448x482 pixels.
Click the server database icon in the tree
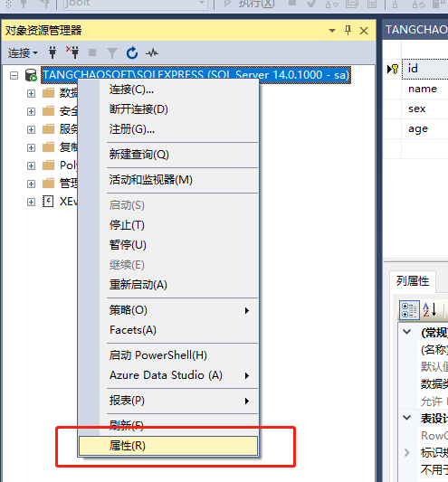[31, 75]
